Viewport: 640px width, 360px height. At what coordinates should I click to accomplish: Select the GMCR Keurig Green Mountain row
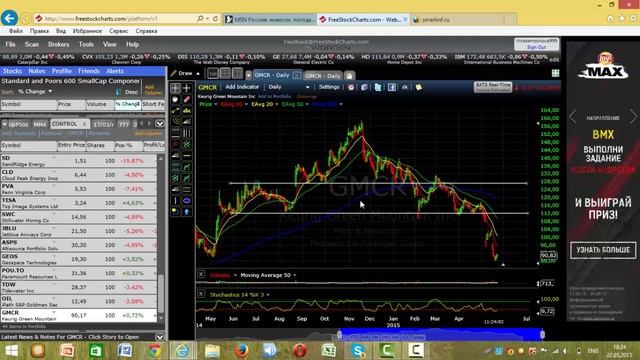(78, 316)
